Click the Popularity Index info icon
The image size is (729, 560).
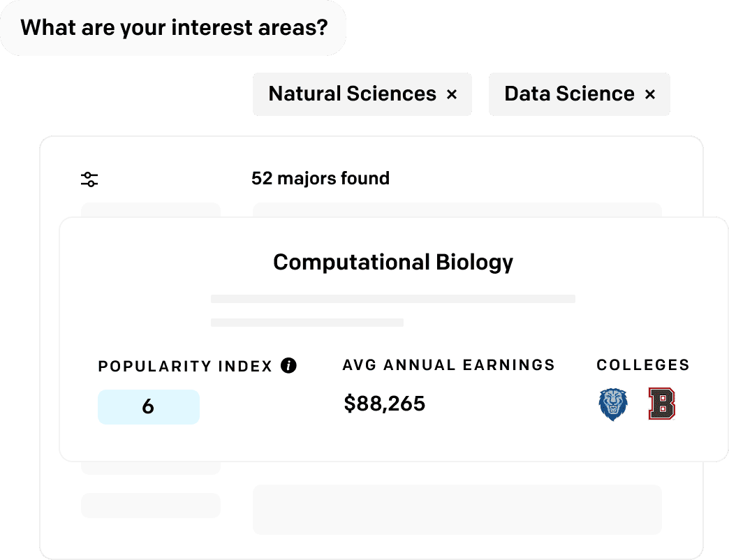click(x=288, y=366)
